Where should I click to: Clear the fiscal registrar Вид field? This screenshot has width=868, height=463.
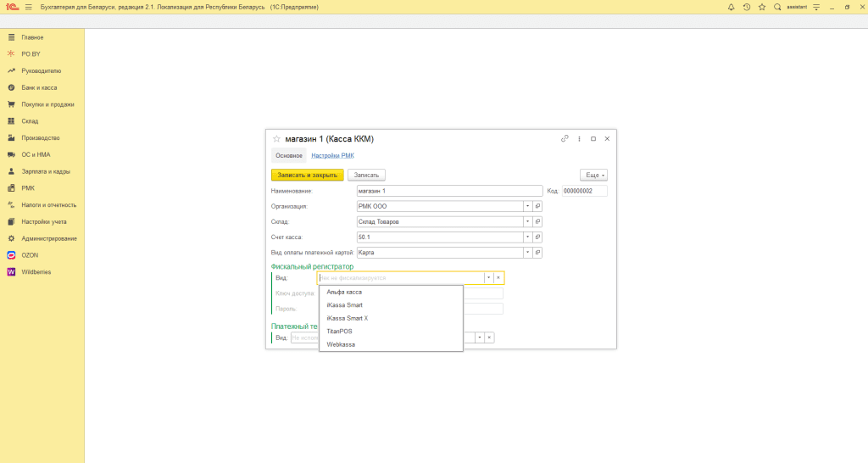tap(498, 278)
